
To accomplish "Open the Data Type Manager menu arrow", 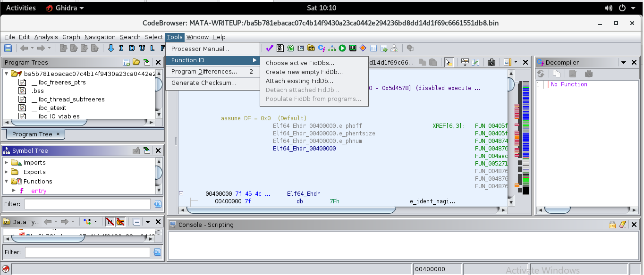I will tap(147, 222).
